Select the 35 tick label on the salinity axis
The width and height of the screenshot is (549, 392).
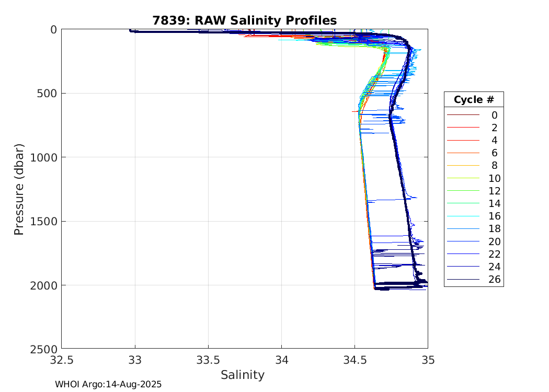(x=428, y=360)
